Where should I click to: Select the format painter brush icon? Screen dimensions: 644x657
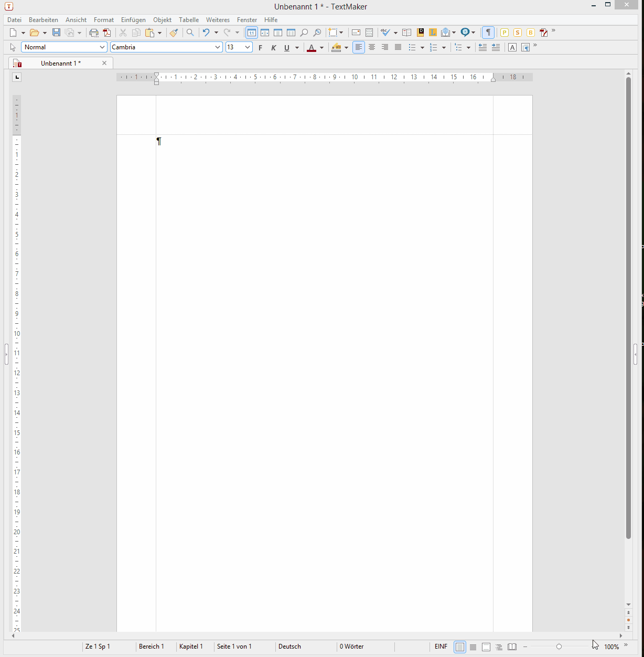pyautogui.click(x=174, y=33)
